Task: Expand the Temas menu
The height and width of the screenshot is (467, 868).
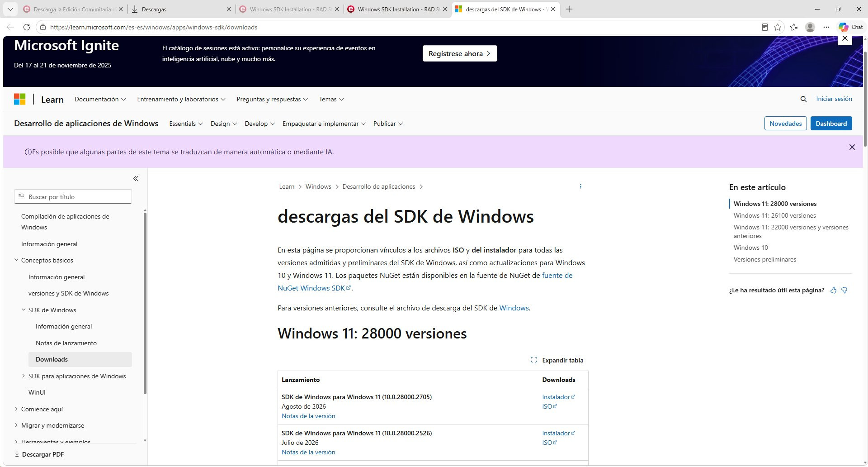Action: click(331, 99)
